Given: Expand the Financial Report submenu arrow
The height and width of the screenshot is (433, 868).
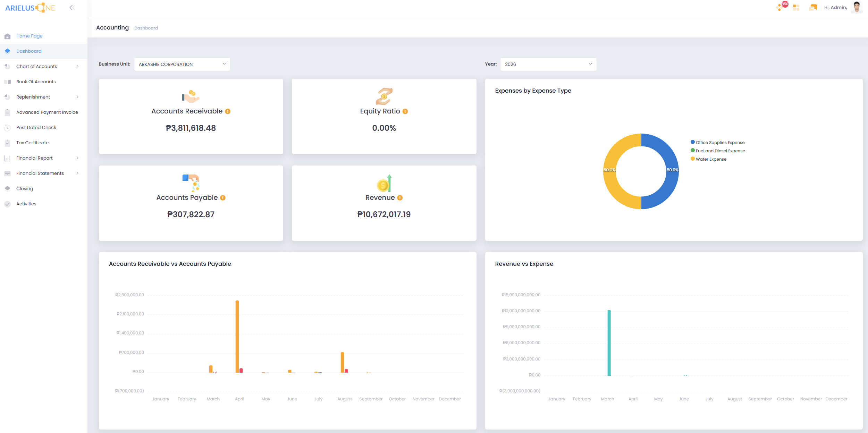Looking at the screenshot, I should click(77, 158).
